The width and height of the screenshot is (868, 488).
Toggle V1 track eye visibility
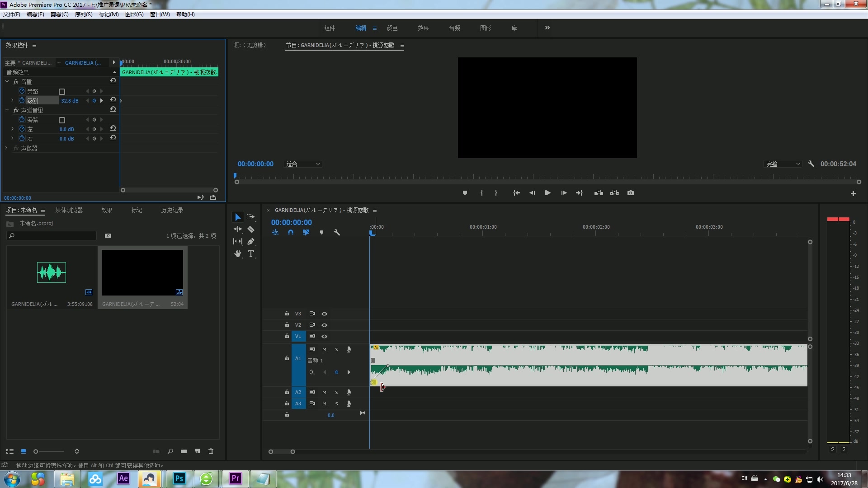(x=324, y=337)
